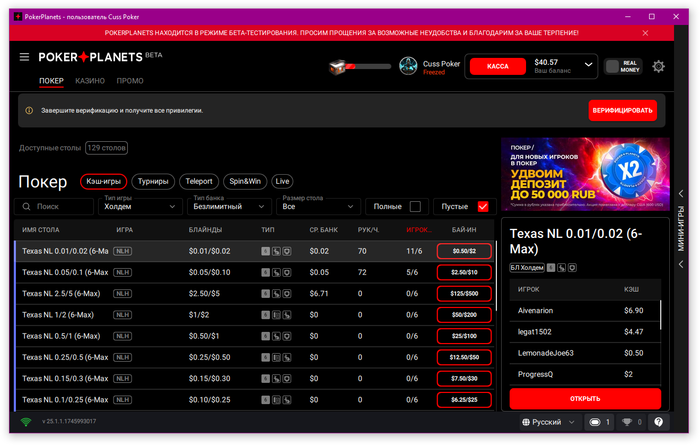Select the Texas NL 0.25/0.5 (6-Max row
The width and height of the screenshot is (700, 445).
pos(254,358)
